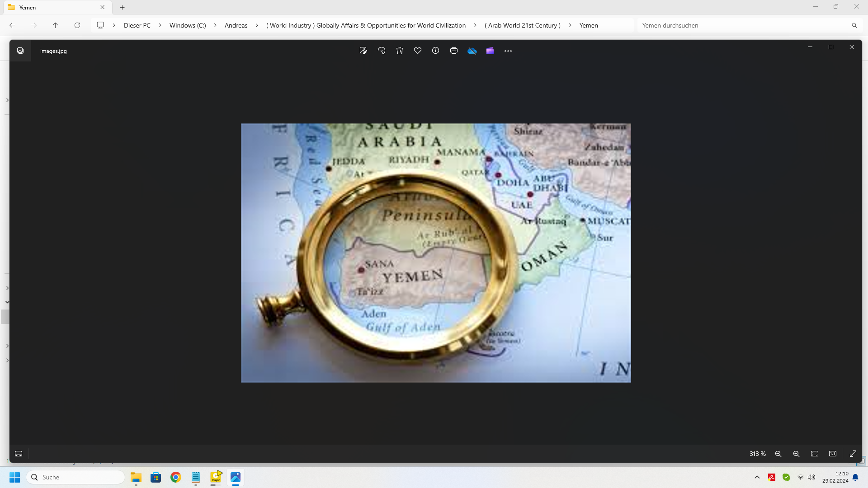Click the Suche taskbar search box
The height and width of the screenshot is (488, 868).
tap(75, 477)
